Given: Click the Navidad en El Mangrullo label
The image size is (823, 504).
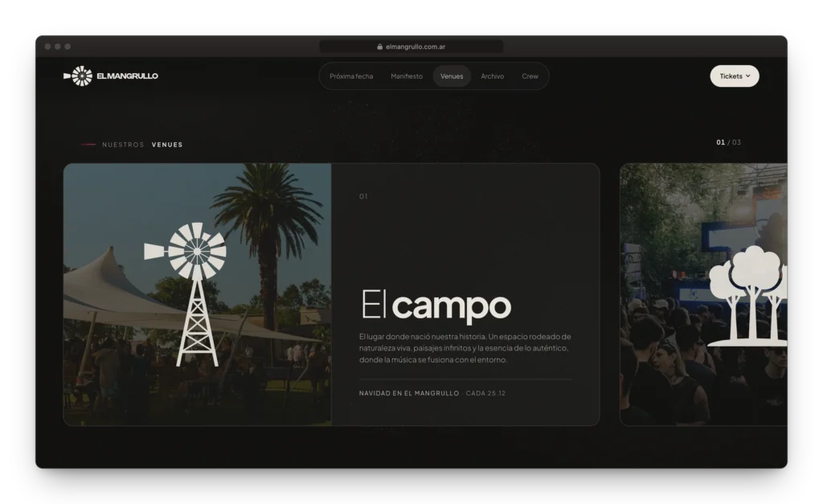Looking at the screenshot, I should point(409,393).
